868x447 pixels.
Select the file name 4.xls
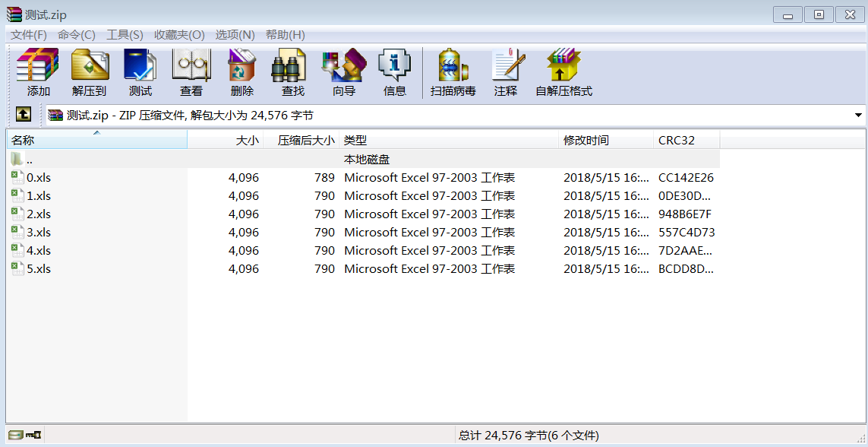(x=39, y=251)
